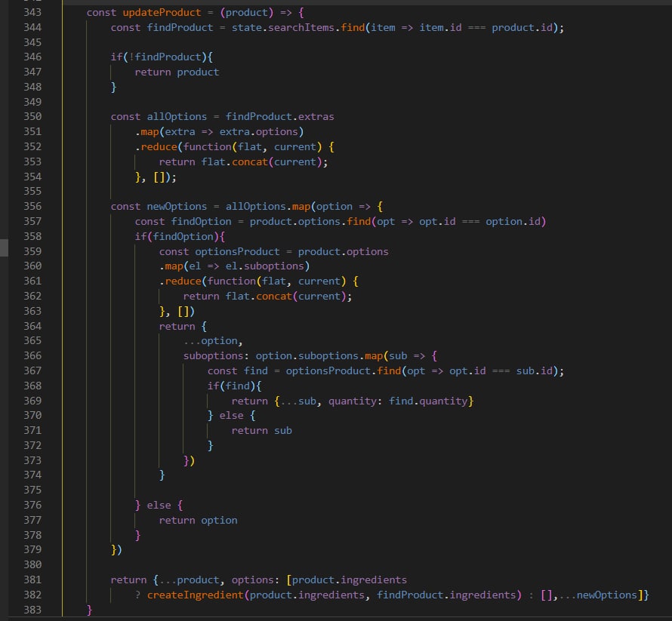
Task: Click 'sub.id' at end of line 367
Action: [x=534, y=371]
